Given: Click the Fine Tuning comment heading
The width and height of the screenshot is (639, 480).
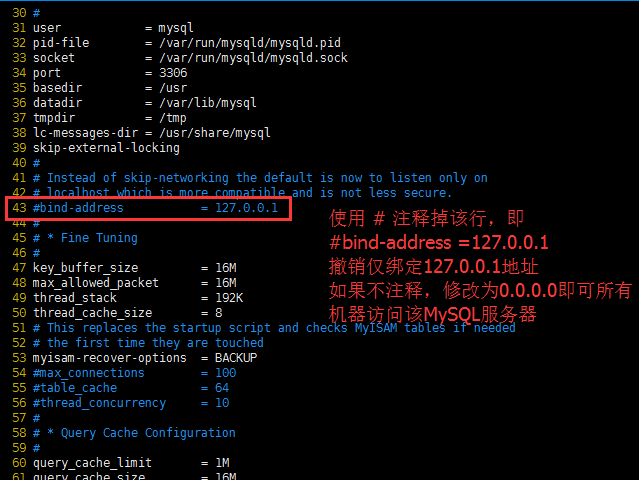Looking at the screenshot, I should click(99, 238).
